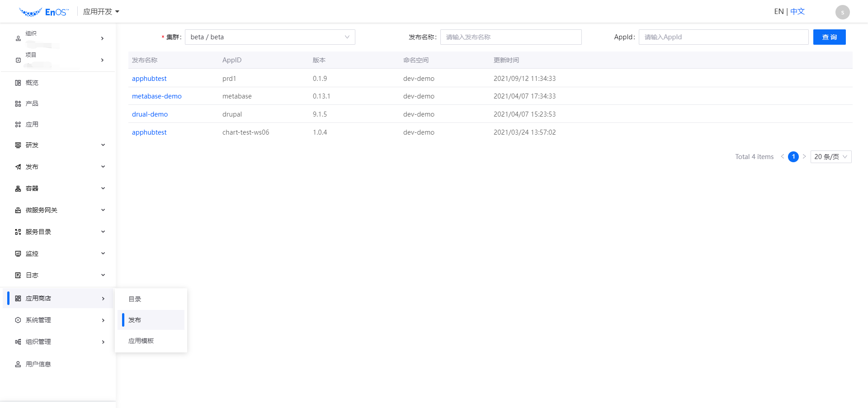Viewport: 868px width, 408px height.
Task: Switch language to EN
Action: [778, 11]
